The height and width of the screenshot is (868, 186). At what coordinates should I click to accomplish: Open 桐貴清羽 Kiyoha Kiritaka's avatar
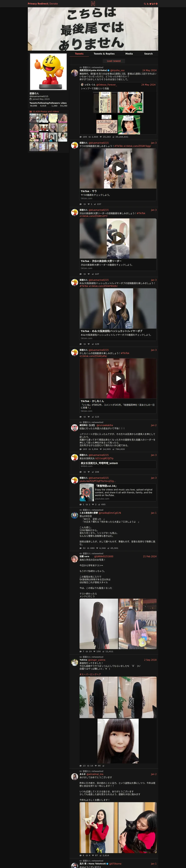coord(75,73)
